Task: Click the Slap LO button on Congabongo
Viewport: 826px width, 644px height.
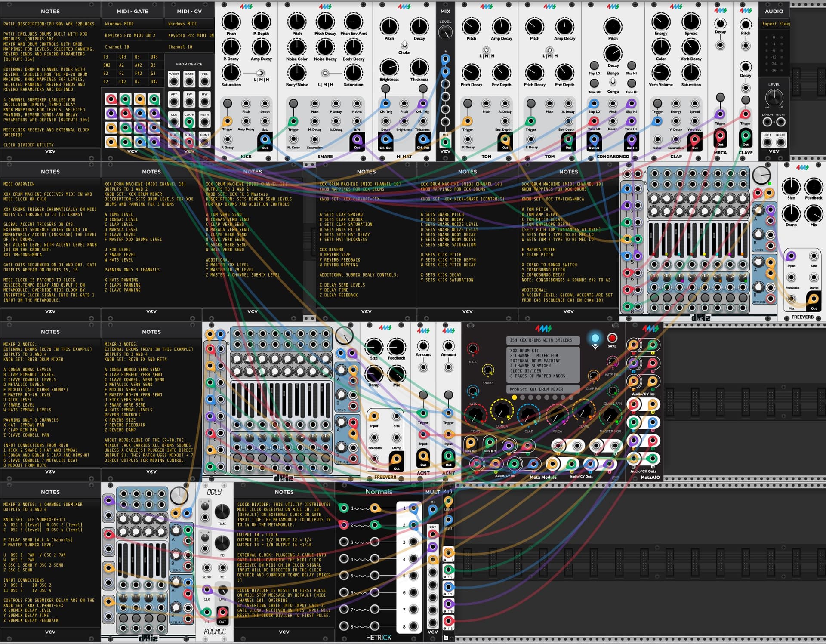Action: 594,65
